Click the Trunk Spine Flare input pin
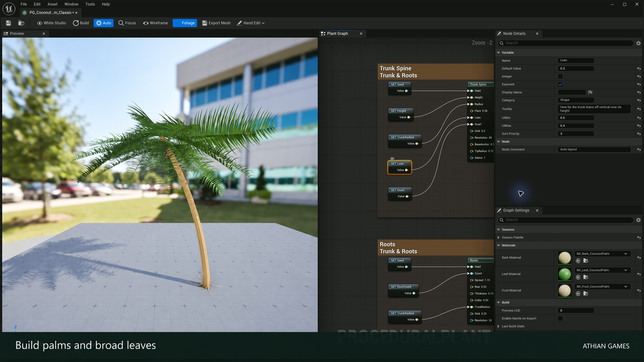The width and height of the screenshot is (644, 362). click(x=472, y=111)
